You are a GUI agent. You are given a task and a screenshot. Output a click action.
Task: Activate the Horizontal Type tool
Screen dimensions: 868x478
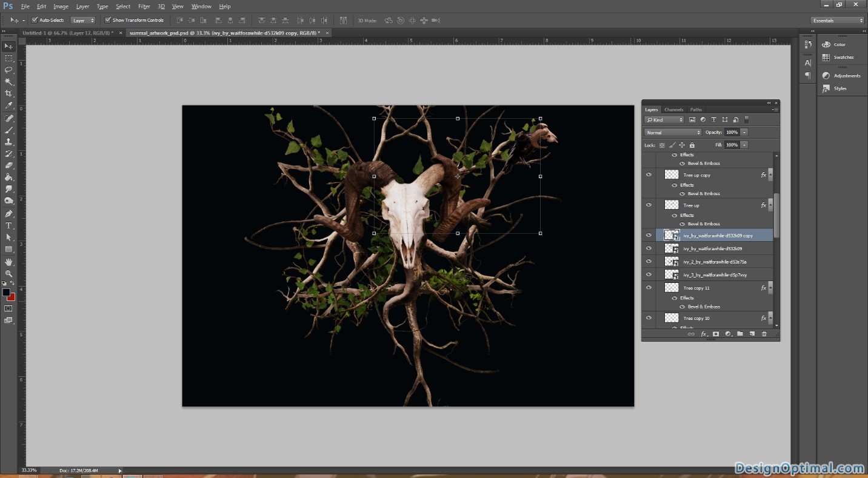pos(8,225)
